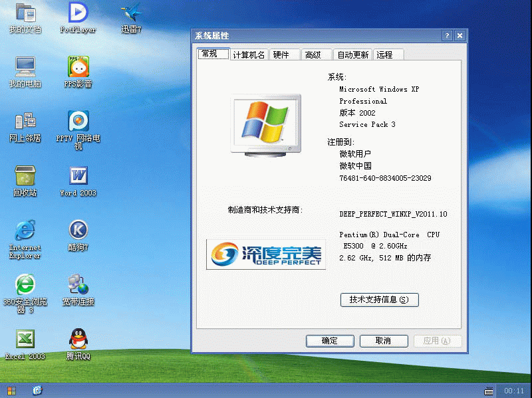Open the 我的文档 desktop icon
The height and width of the screenshot is (398, 532).
click(x=25, y=18)
